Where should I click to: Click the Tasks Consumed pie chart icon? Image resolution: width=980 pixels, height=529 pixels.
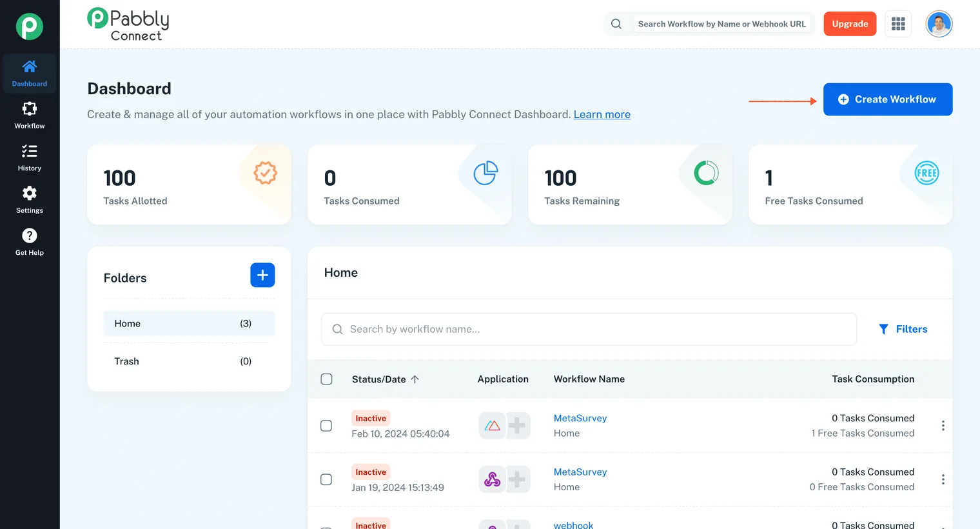[485, 173]
